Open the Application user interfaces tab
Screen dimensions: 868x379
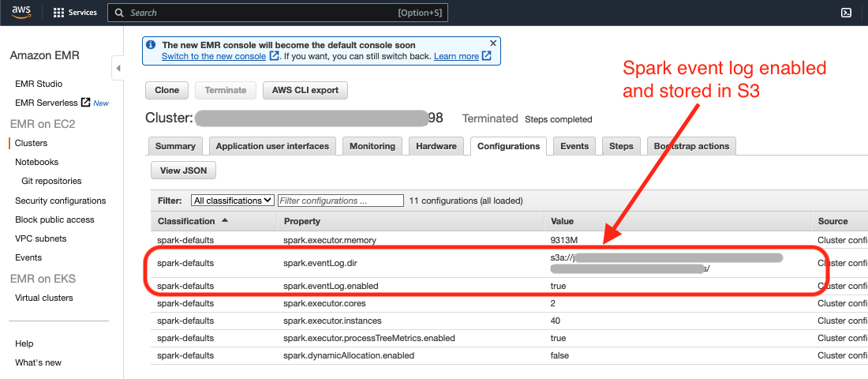point(272,146)
